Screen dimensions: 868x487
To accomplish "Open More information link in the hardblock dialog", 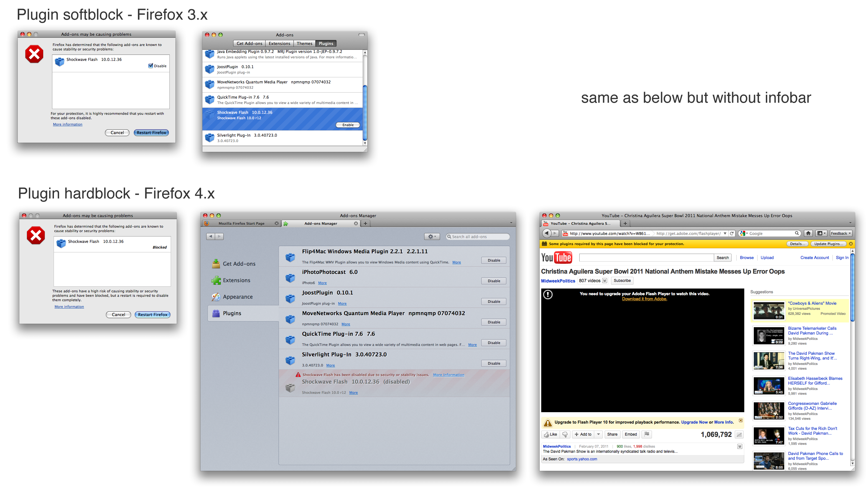I will 69,306.
